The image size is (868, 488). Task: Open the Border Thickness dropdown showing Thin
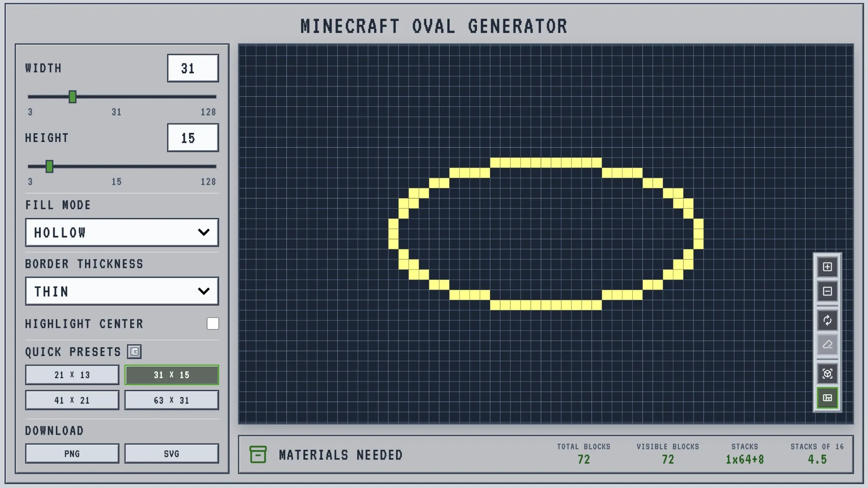point(122,291)
